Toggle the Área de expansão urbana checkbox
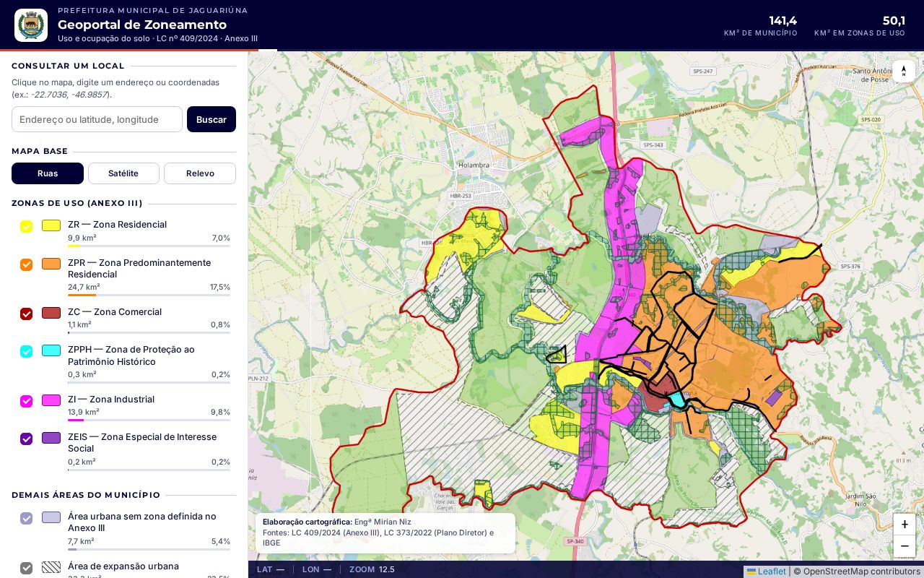 click(x=27, y=568)
